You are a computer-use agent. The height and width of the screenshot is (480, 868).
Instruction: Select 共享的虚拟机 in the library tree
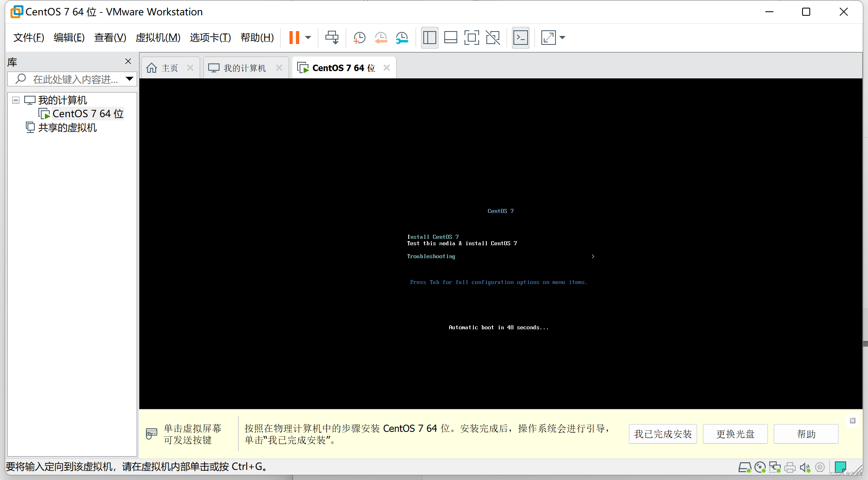tap(67, 128)
